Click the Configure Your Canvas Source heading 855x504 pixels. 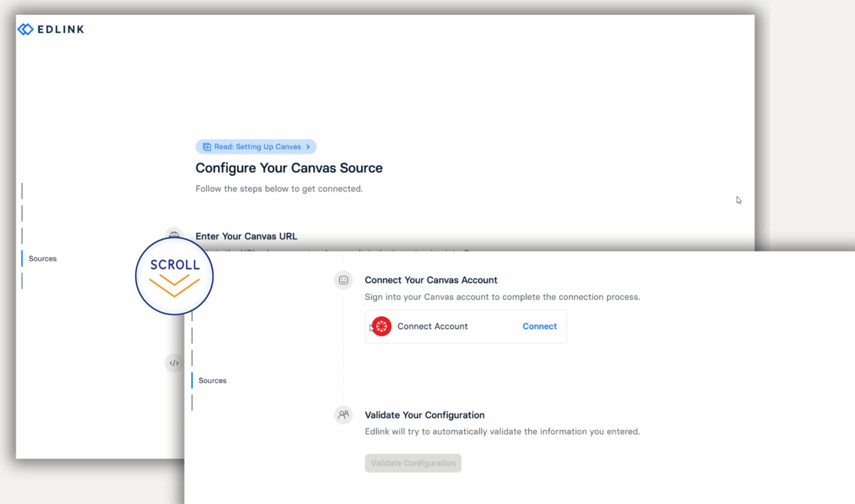[x=289, y=168]
